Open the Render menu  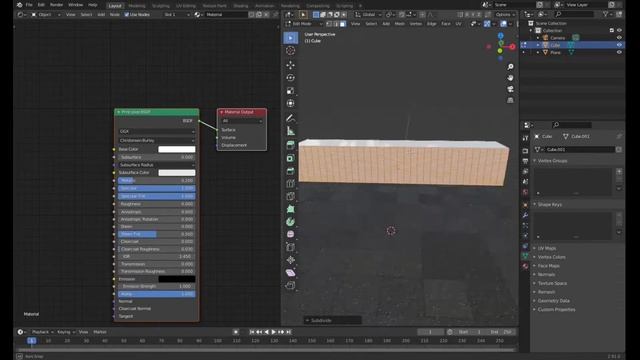[x=56, y=5]
